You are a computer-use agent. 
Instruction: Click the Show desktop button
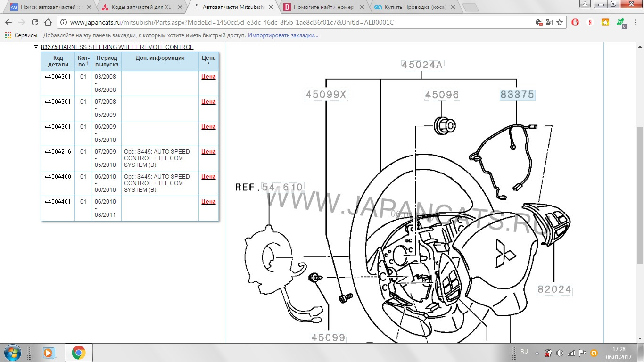[x=641, y=353]
